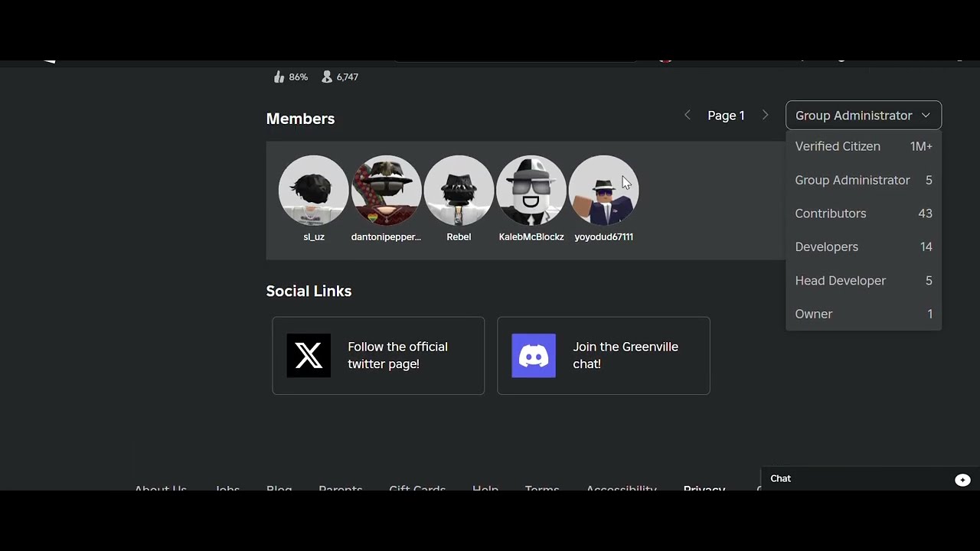Image resolution: width=980 pixels, height=551 pixels.
Task: Open dantonipepper member avatar
Action: click(386, 190)
